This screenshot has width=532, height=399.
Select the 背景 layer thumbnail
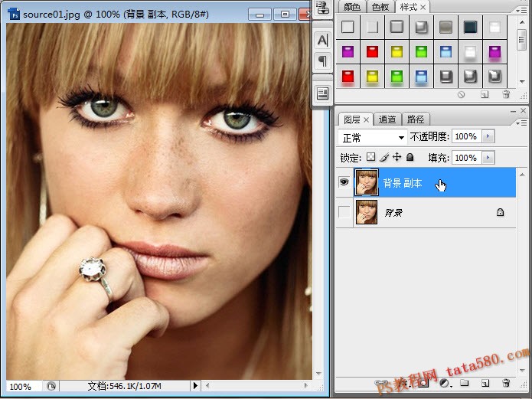point(367,212)
